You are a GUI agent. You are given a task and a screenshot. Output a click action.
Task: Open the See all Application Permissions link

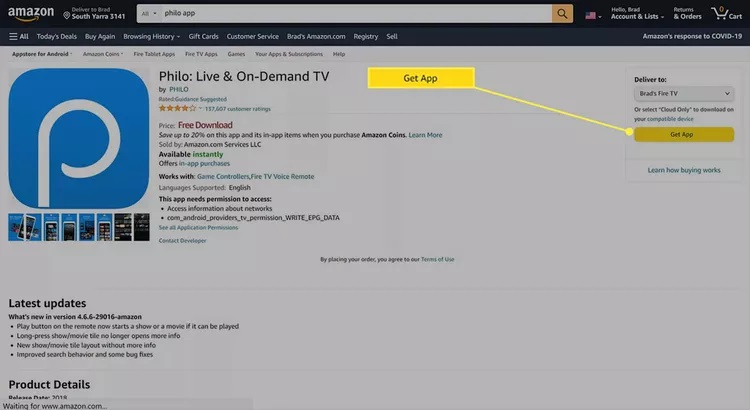(x=198, y=227)
